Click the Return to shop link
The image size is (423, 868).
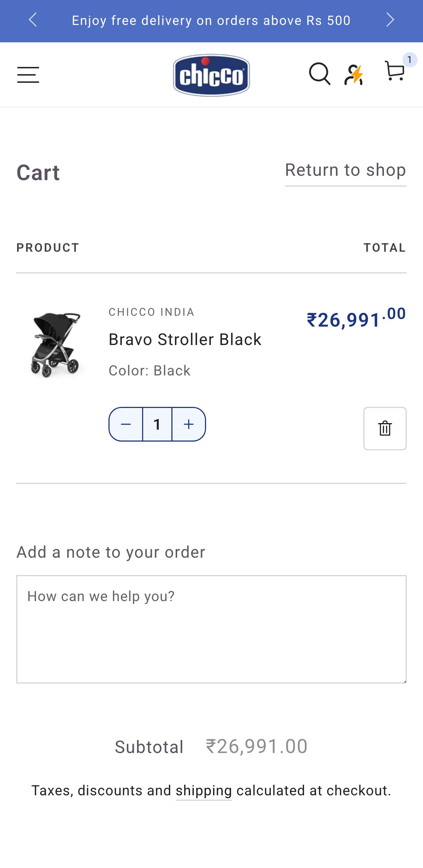pos(346,170)
